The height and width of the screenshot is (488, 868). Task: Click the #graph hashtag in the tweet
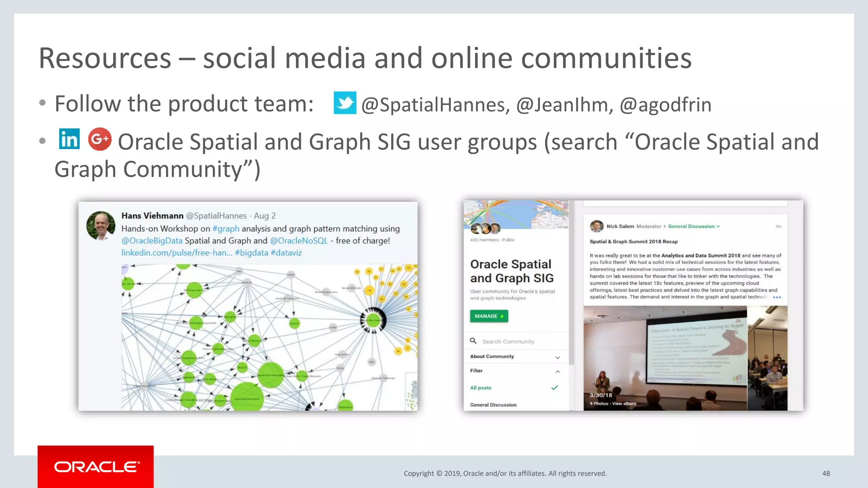click(225, 229)
